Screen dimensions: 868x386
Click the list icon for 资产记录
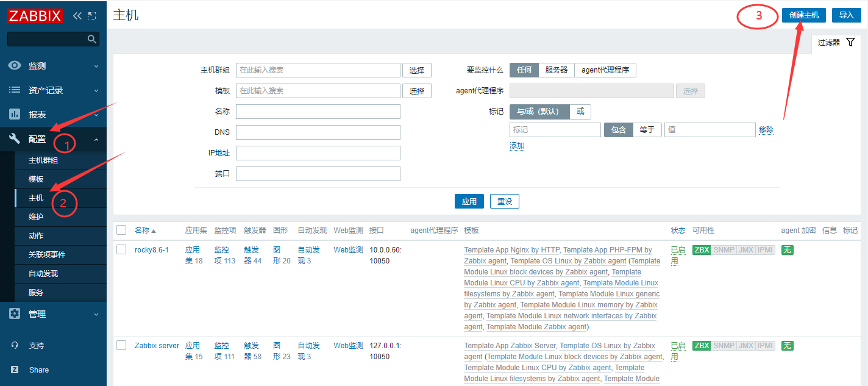(x=15, y=90)
